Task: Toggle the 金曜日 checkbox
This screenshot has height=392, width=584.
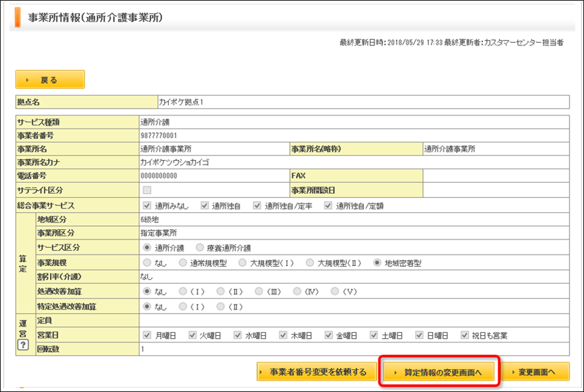Action: [329, 335]
